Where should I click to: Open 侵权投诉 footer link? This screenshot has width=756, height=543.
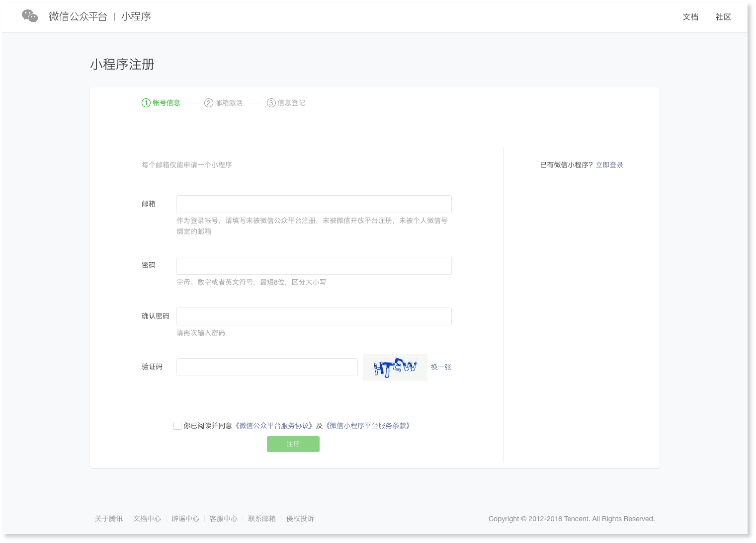pyautogui.click(x=300, y=518)
